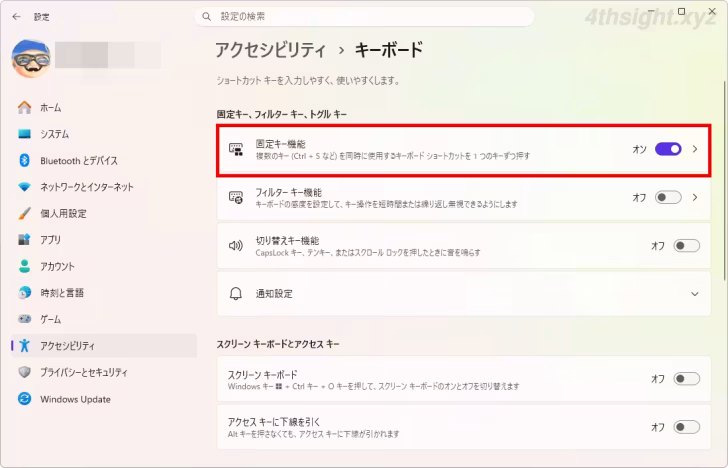The width and height of the screenshot is (728, 468).
Task: Open 固定キー機能 details chevron
Action: (695, 149)
